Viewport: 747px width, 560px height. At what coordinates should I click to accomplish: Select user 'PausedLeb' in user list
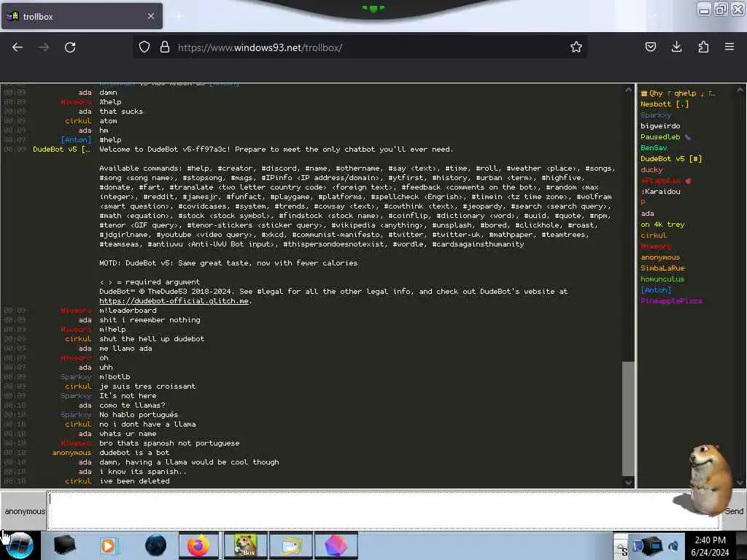(665, 136)
